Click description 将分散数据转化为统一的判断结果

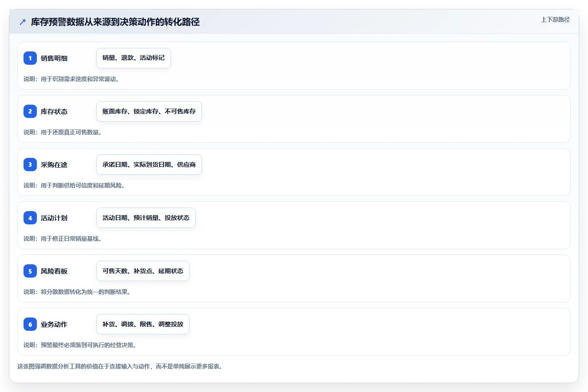pyautogui.click(x=77, y=292)
